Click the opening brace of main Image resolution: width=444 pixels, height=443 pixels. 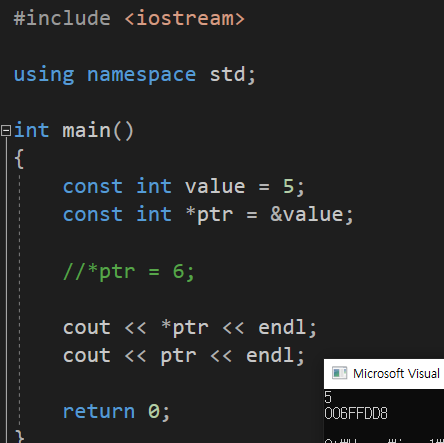(x=19, y=158)
